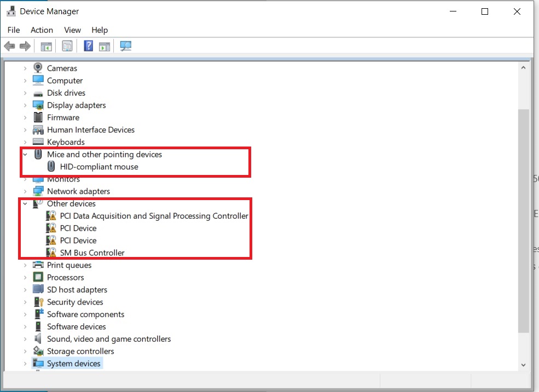This screenshot has height=392, width=539.
Task: Open Help using the blue question mark icon
Action: (88, 46)
